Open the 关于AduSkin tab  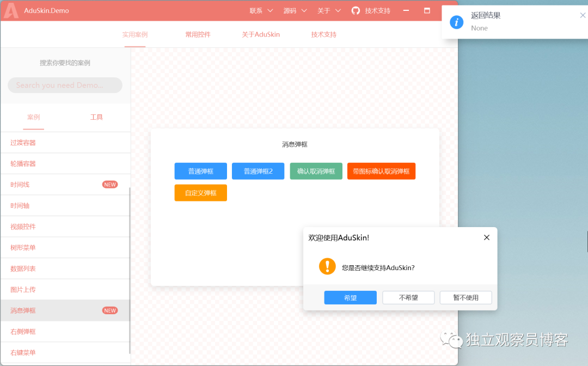pyautogui.click(x=261, y=34)
